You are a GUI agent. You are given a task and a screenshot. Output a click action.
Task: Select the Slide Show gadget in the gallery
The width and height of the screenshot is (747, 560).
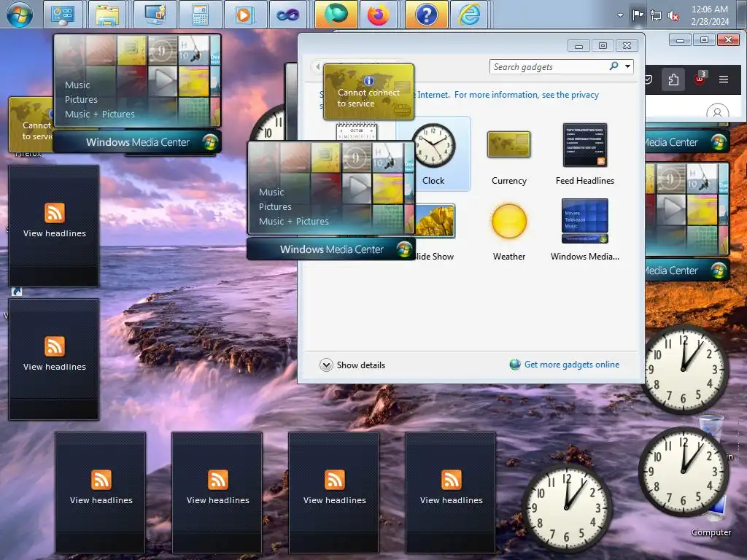(434, 233)
